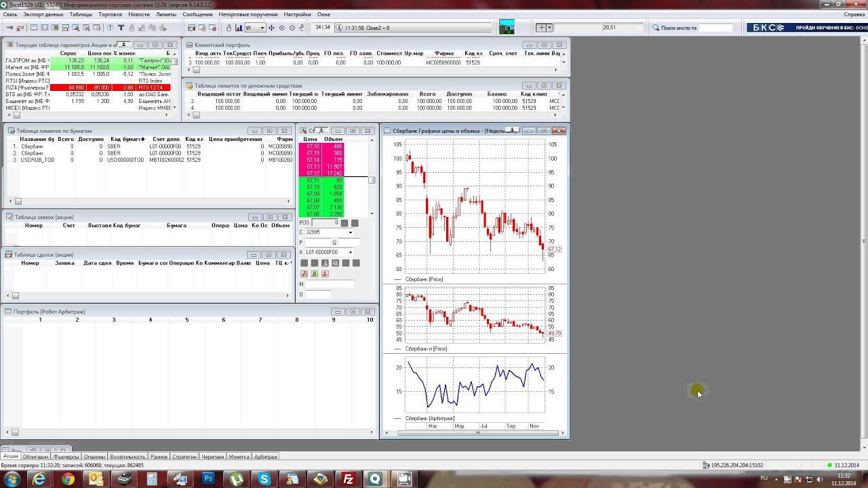Switch to the Опционы tab

94,457
